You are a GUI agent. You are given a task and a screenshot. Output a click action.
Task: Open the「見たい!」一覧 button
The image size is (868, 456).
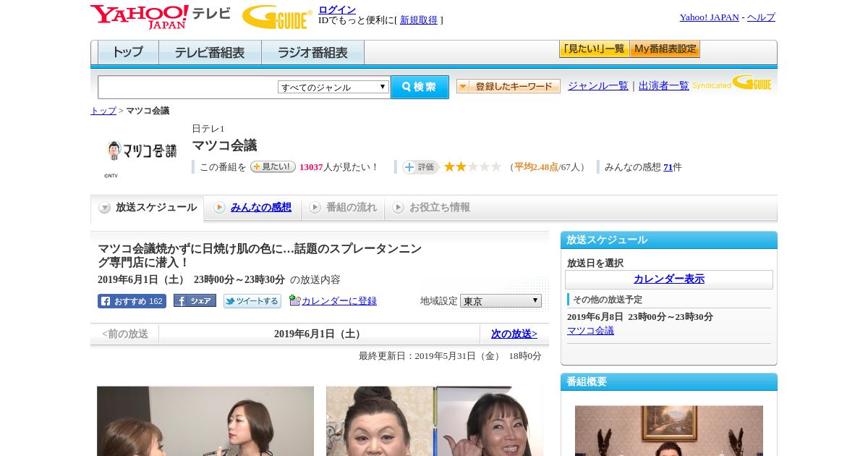click(594, 49)
